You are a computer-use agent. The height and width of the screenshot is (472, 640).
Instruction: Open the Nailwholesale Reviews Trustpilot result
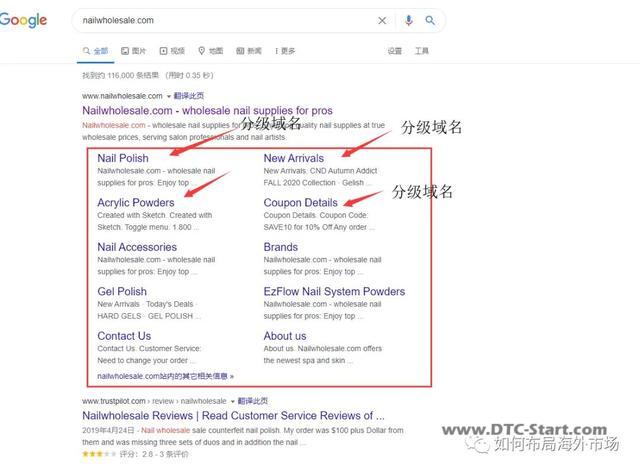click(x=233, y=416)
